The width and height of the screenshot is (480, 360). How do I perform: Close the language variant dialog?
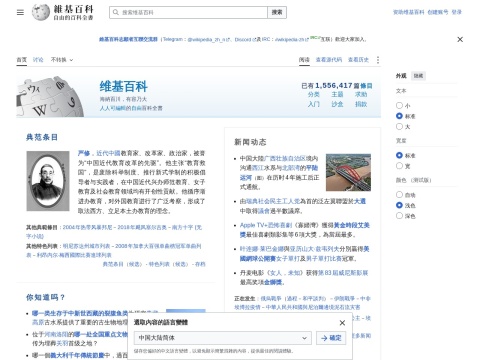pos(342,323)
